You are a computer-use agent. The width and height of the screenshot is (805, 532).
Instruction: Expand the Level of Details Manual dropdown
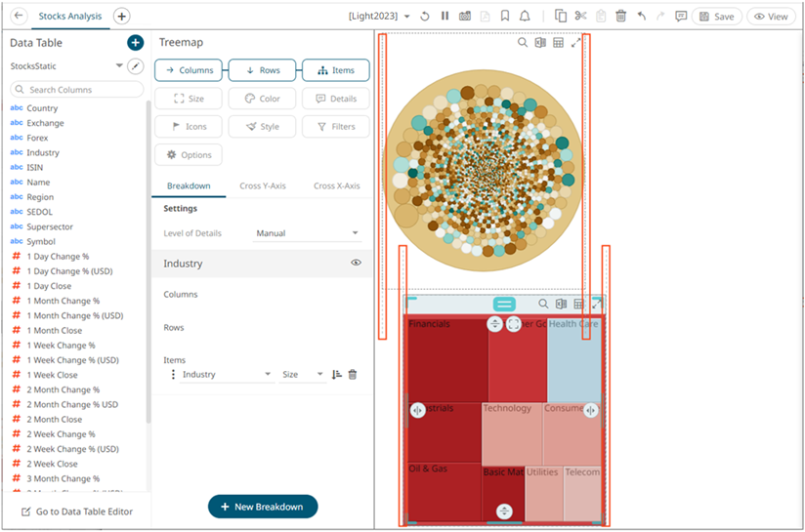(x=307, y=233)
